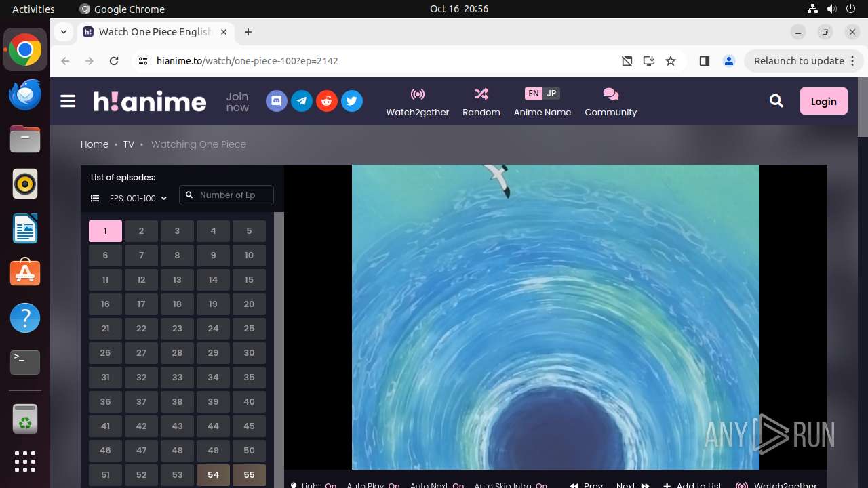Reload the page in Chrome

(x=114, y=61)
